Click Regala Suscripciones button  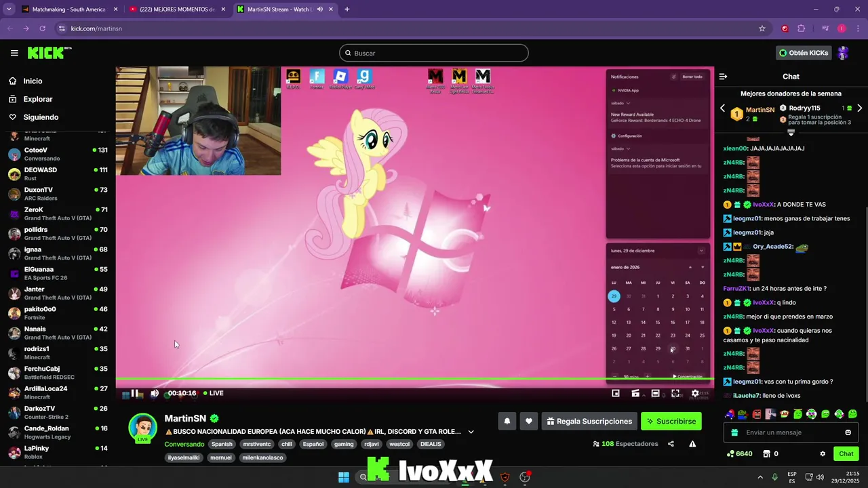pos(589,421)
